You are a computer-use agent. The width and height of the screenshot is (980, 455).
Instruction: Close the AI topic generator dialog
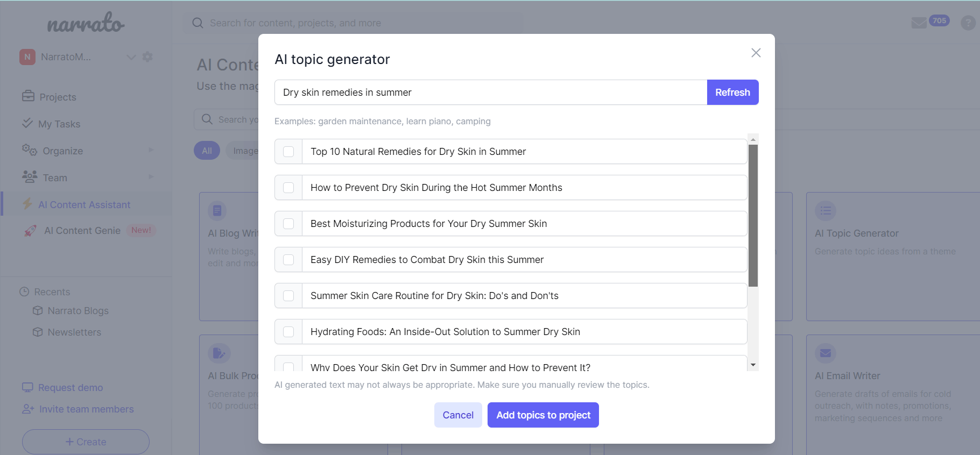[756, 53]
